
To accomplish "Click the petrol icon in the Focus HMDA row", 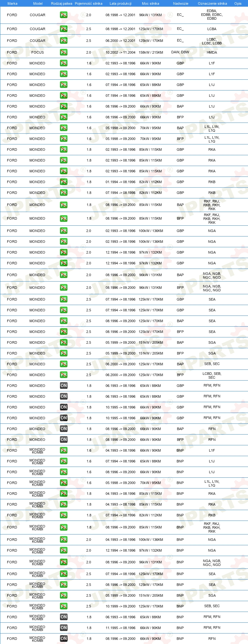I will (64, 52).
